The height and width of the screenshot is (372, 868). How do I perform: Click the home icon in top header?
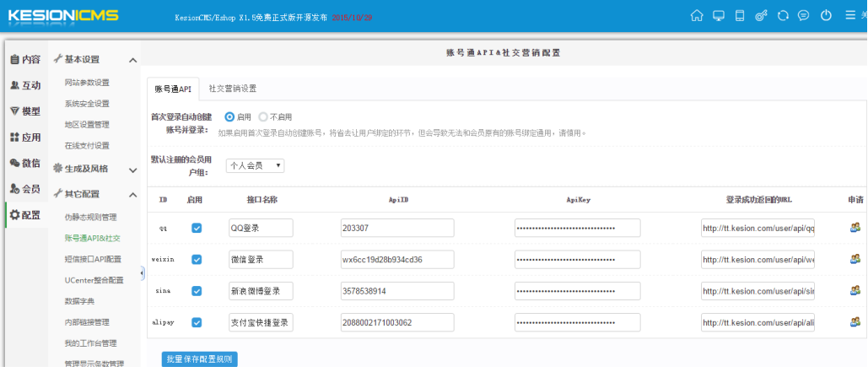(x=697, y=15)
